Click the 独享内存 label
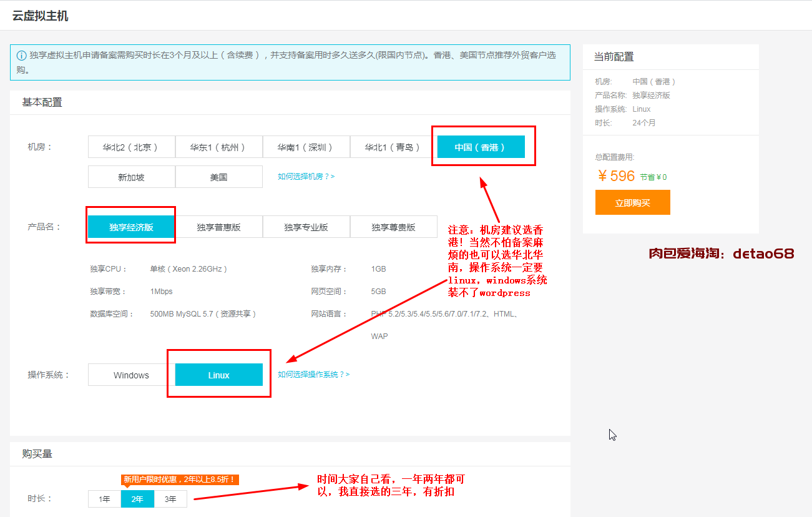The image size is (812, 517). (330, 269)
